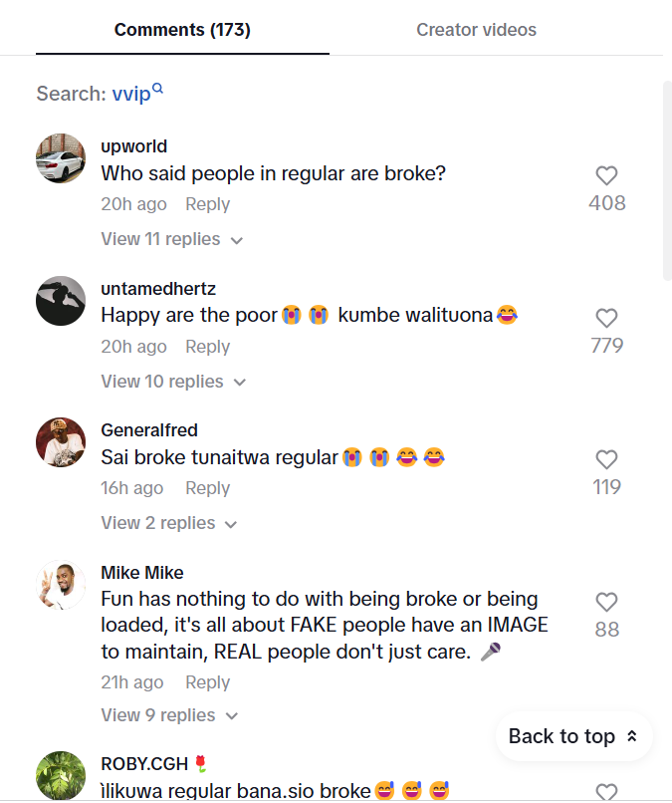
Task: Show the 2 replies to Generalfred
Action: [x=169, y=523]
